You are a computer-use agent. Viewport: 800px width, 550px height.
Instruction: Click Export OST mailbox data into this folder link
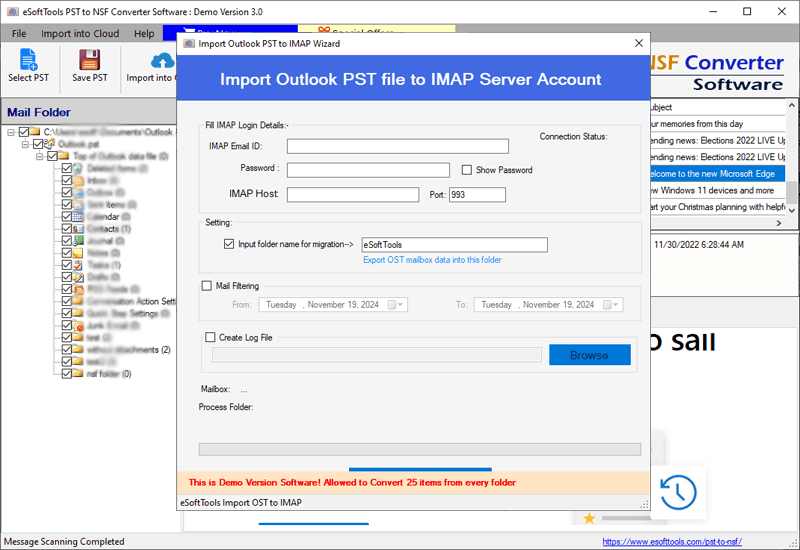pos(432,260)
